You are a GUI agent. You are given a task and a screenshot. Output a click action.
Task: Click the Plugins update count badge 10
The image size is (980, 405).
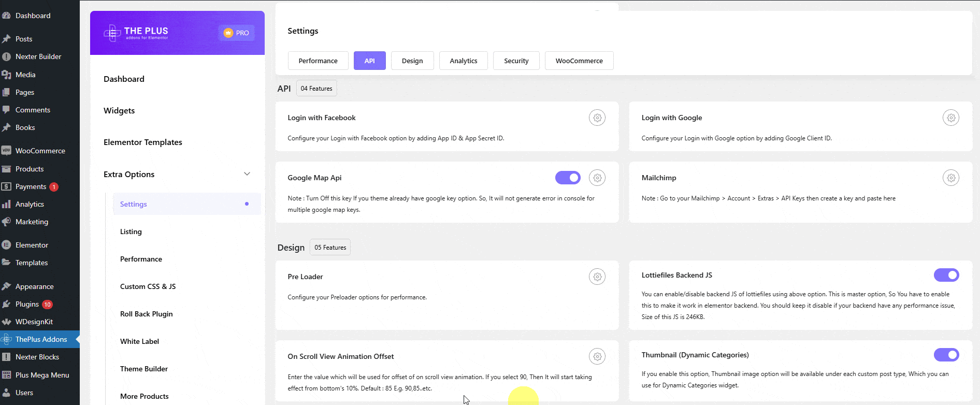click(x=48, y=305)
